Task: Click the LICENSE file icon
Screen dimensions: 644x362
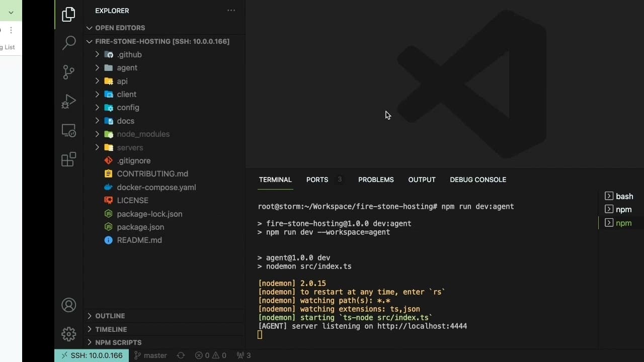Action: point(108,201)
